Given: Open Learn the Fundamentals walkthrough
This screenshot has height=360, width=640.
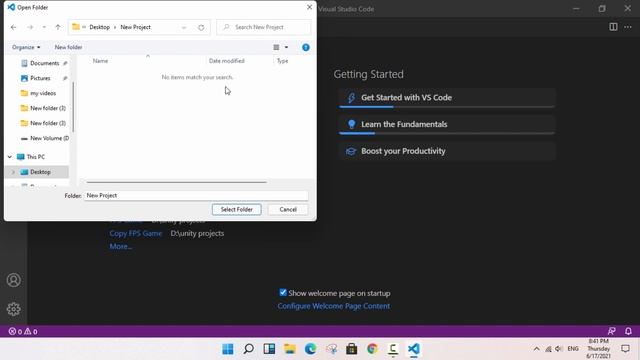Looking at the screenshot, I should (x=447, y=124).
